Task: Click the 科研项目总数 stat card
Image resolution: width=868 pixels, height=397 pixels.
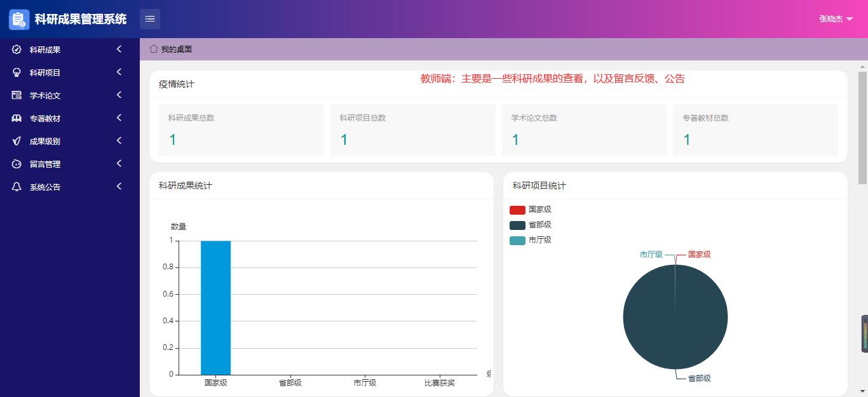Action: [413, 130]
